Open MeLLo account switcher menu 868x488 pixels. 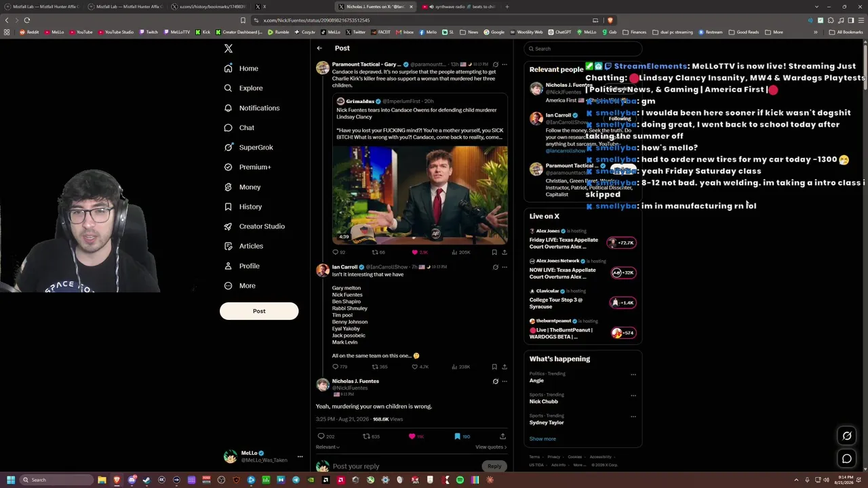(263, 457)
